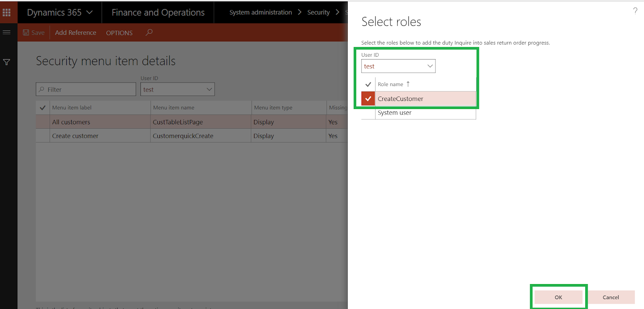Expand the Dynamics 365 chevron menu
Image resolution: width=644 pixels, height=309 pixels.
click(x=89, y=12)
